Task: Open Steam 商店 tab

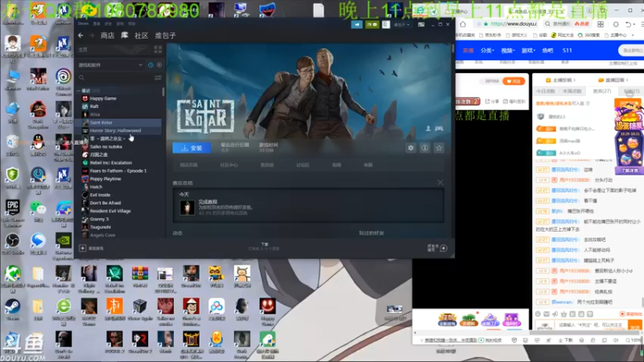Action: 107,35
